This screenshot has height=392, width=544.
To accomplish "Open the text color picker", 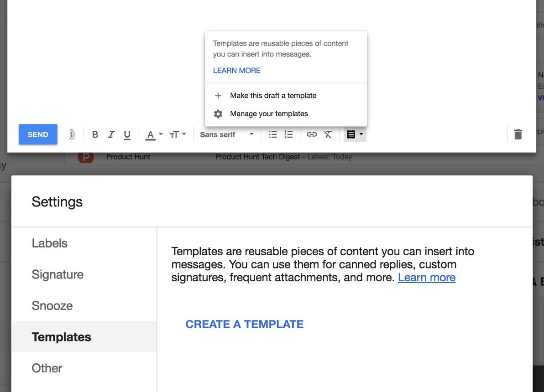I will [153, 134].
